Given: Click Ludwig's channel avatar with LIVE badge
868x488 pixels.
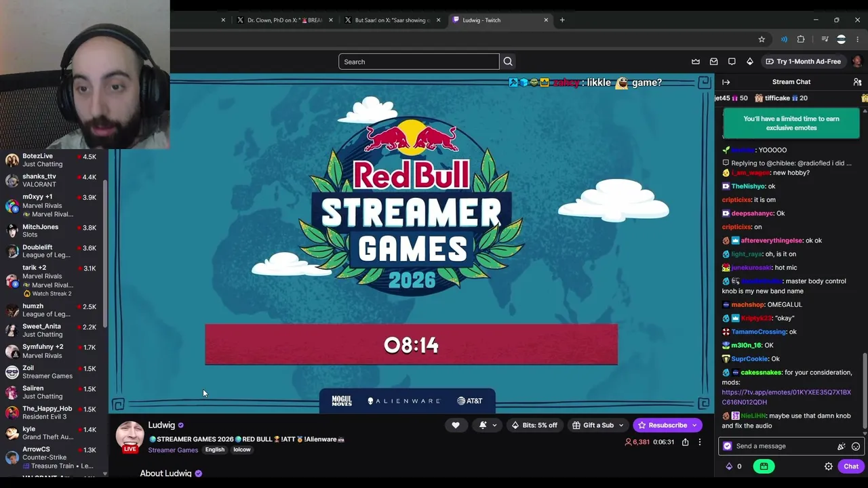Looking at the screenshot, I should [130, 436].
